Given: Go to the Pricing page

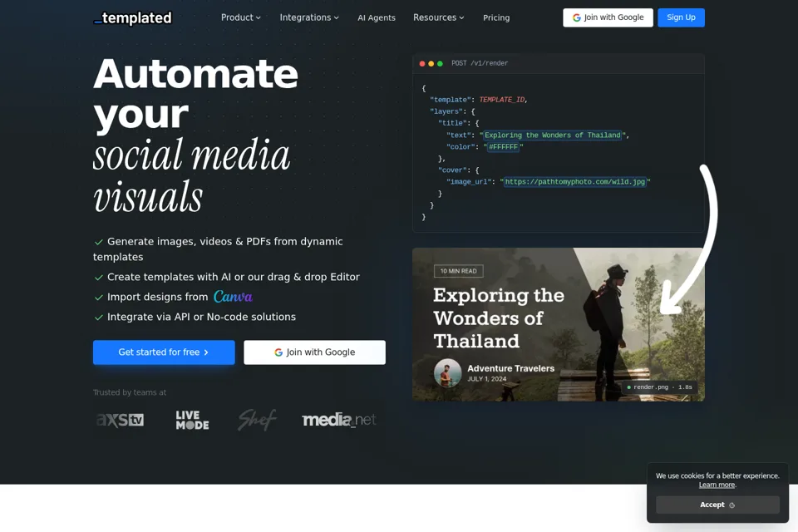Looking at the screenshot, I should point(496,17).
